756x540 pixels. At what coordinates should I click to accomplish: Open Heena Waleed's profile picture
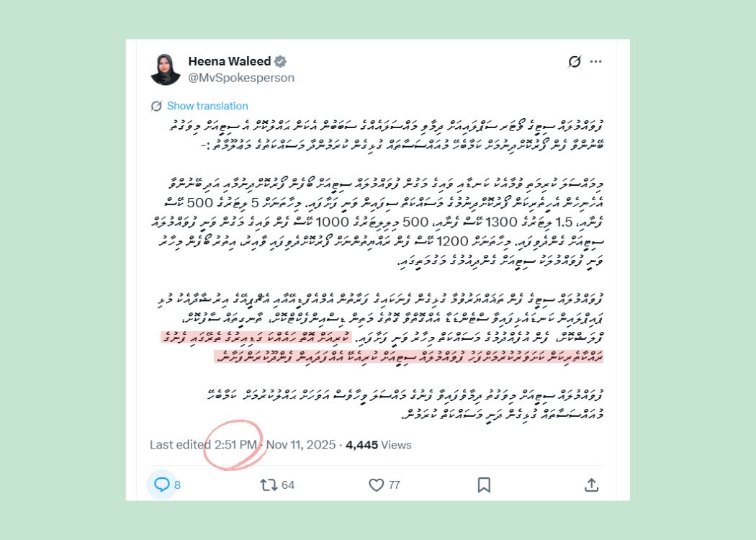click(166, 69)
